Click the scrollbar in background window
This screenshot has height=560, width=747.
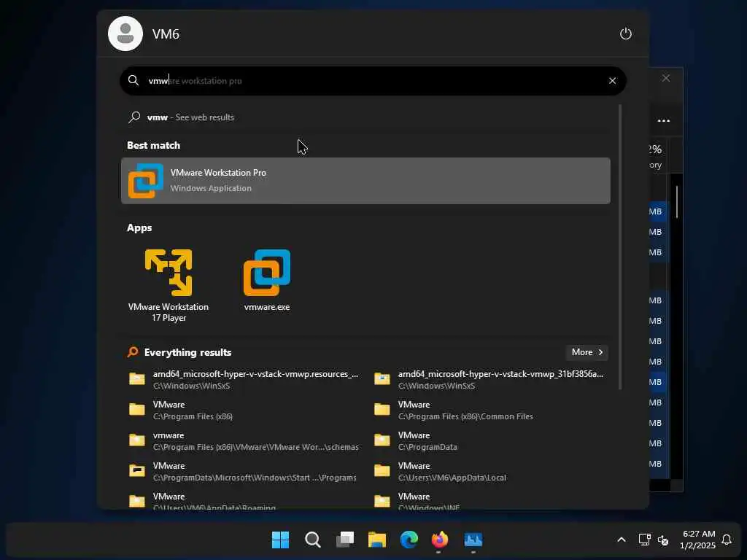coord(676,202)
